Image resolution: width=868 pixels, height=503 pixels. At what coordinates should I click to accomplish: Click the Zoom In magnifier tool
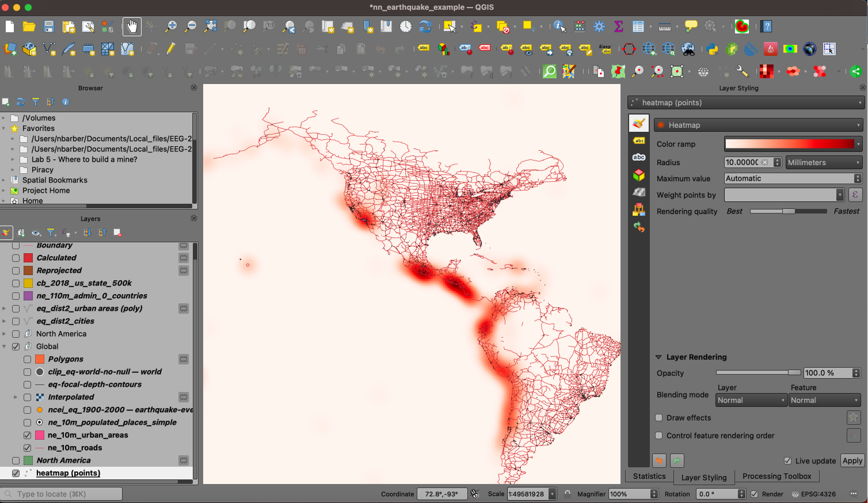[x=171, y=26]
